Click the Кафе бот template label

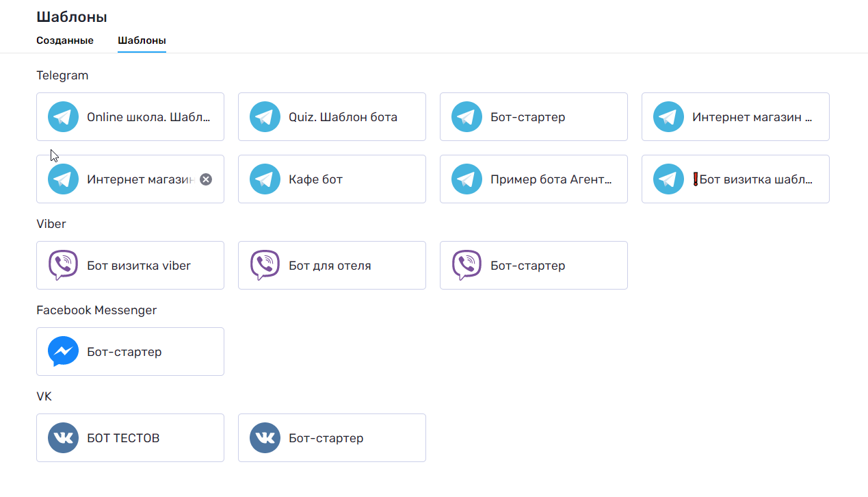coord(315,179)
